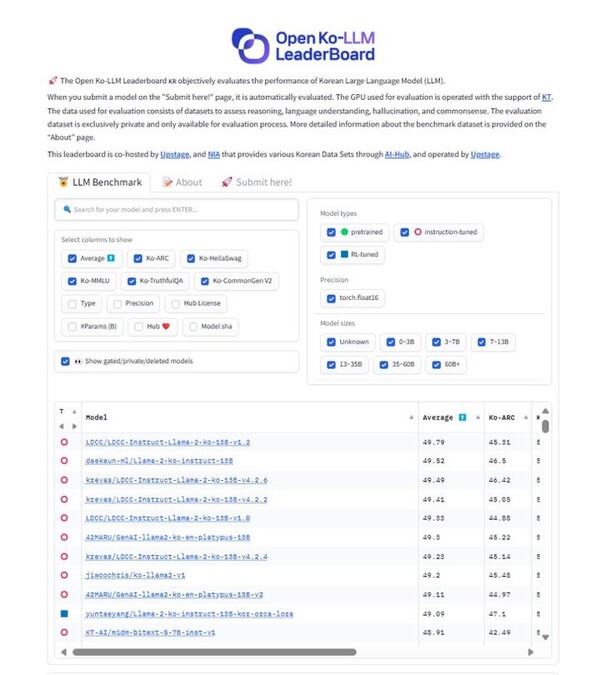
Task: Uncheck the pretrained model type
Action: 331,232
